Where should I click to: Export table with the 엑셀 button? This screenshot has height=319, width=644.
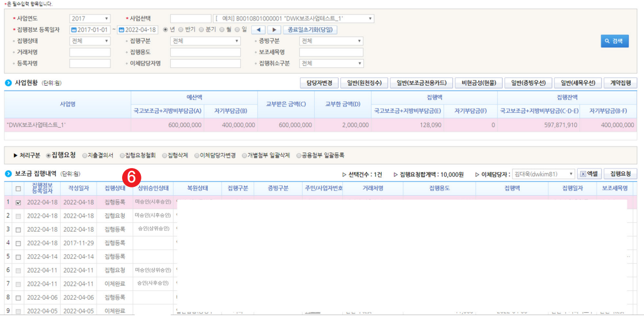[589, 174]
